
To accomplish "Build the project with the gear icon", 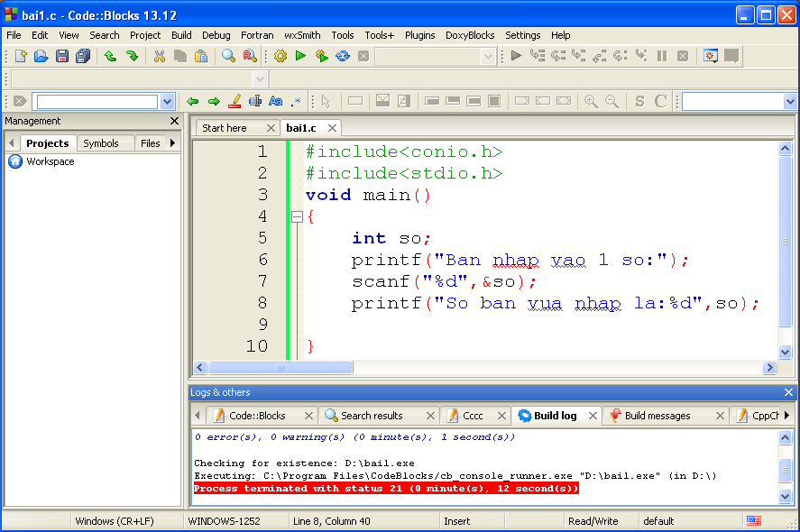I will coord(280,56).
